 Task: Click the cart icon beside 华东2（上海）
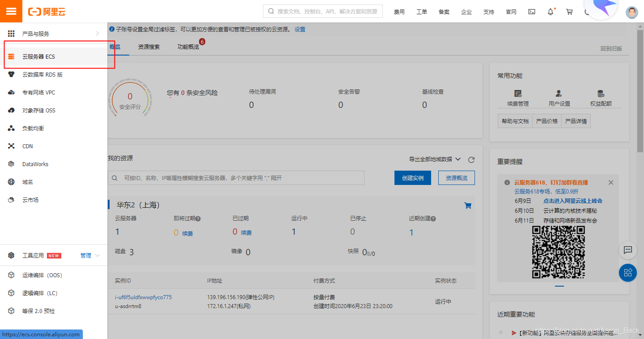coord(468,206)
